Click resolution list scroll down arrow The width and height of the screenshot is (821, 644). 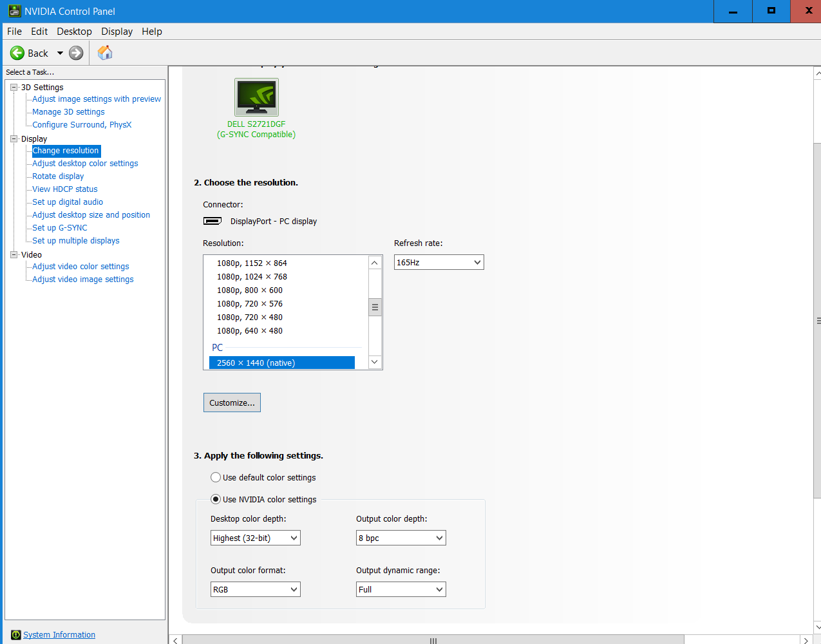click(375, 362)
